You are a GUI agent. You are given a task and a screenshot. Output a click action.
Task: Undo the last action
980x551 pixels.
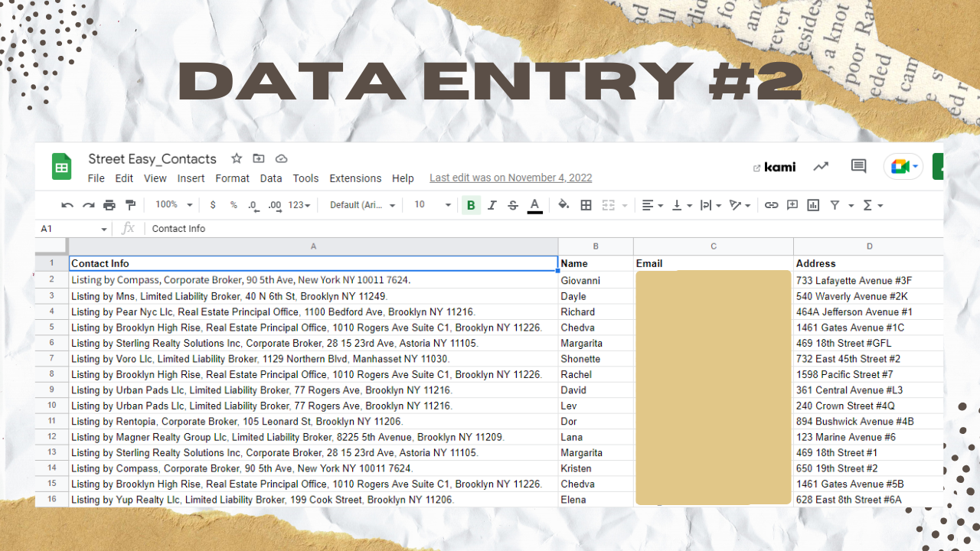click(67, 205)
